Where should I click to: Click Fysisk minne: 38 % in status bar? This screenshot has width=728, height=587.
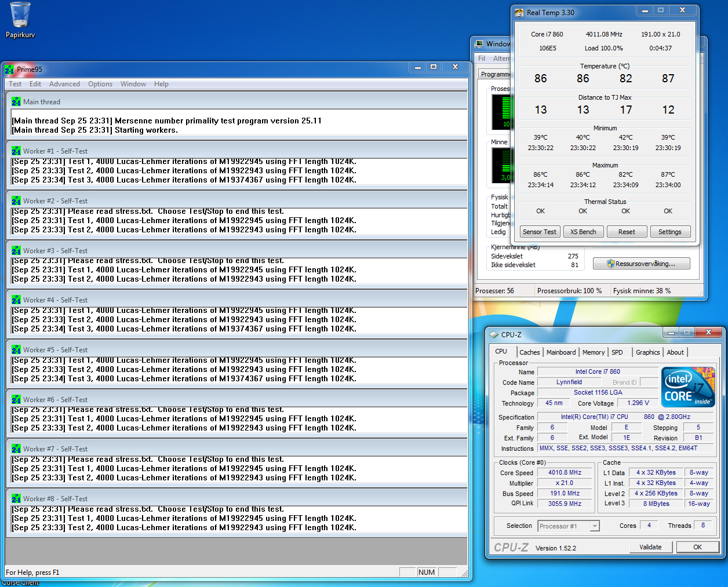(642, 291)
